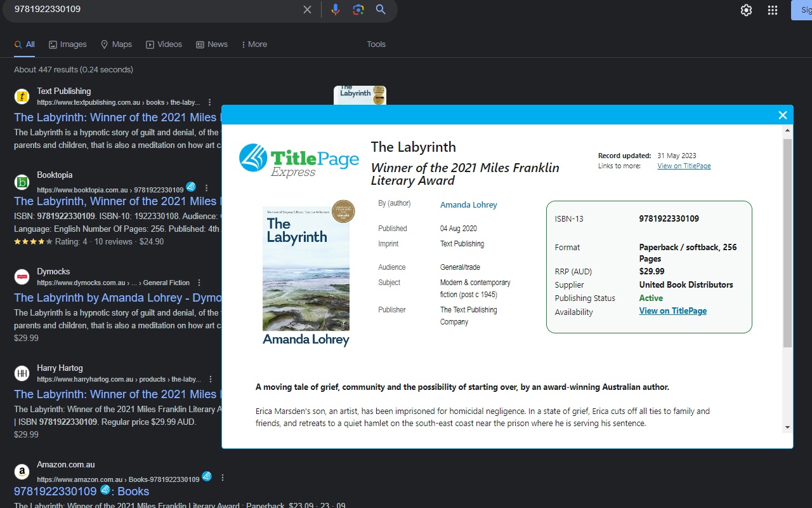Image resolution: width=812 pixels, height=508 pixels.
Task: Switch to the News tab
Action: tap(212, 44)
